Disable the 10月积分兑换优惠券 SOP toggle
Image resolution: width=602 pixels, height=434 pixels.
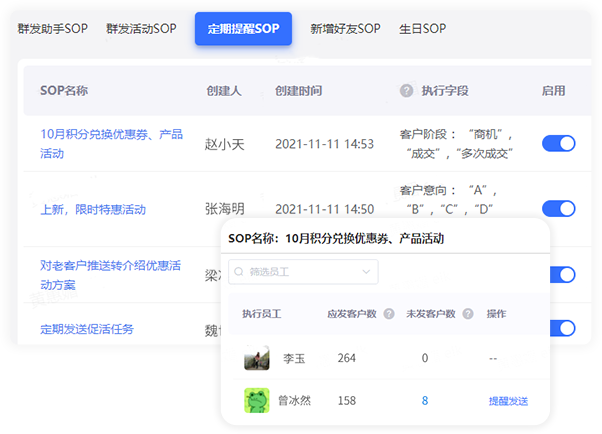pyautogui.click(x=558, y=144)
